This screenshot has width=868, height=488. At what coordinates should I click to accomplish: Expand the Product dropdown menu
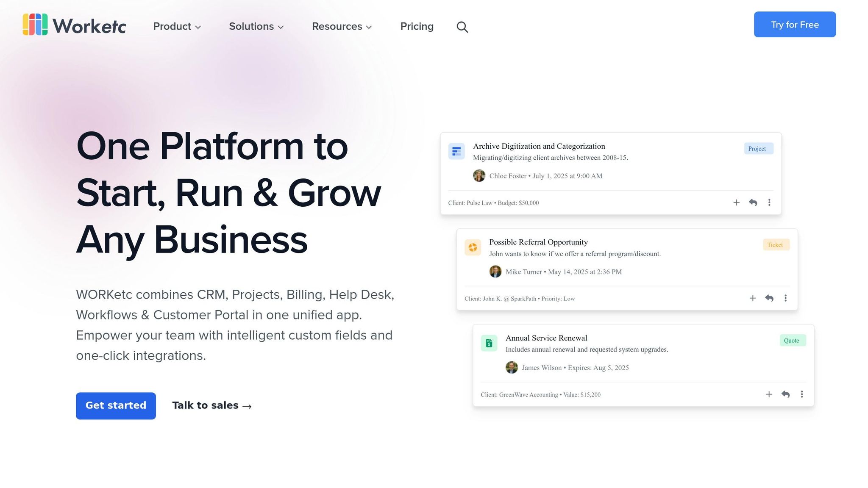(x=177, y=26)
